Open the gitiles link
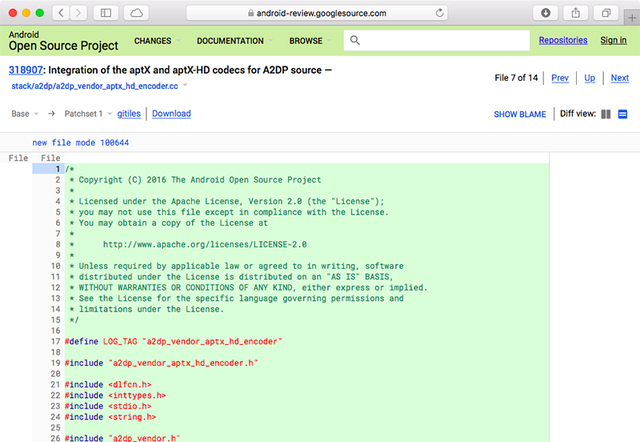The width and height of the screenshot is (640, 442). pos(129,114)
